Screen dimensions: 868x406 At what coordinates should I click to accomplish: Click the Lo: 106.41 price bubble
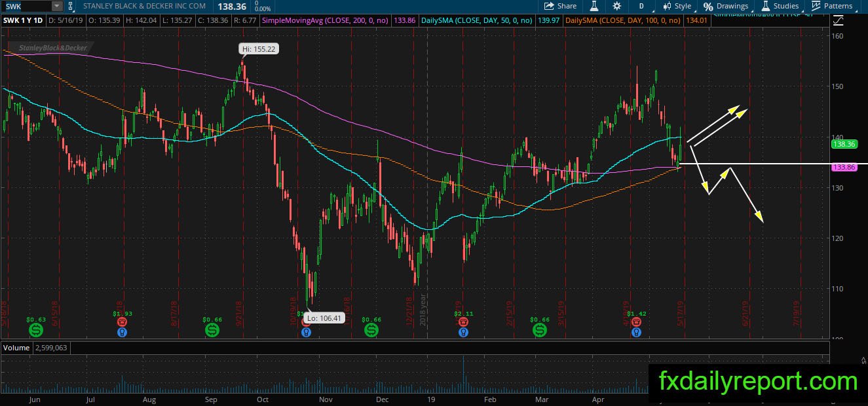click(325, 318)
